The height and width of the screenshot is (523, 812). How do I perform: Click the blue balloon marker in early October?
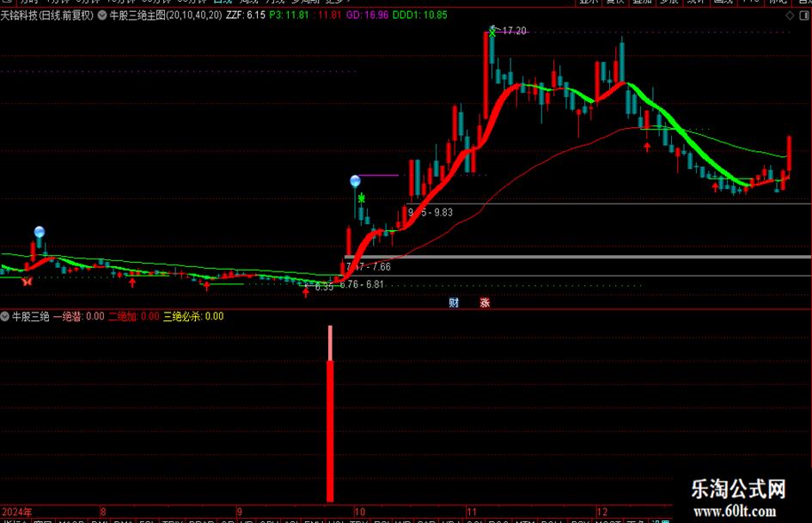355,180
